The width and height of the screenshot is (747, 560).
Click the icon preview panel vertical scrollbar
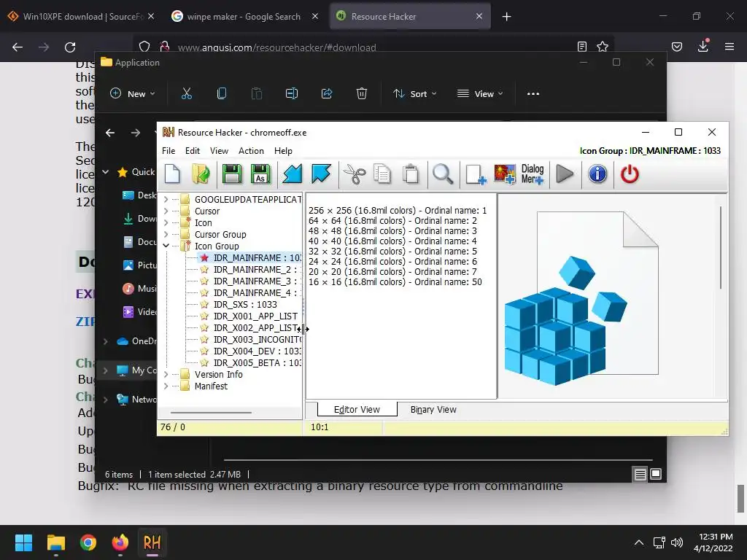[x=721, y=248]
